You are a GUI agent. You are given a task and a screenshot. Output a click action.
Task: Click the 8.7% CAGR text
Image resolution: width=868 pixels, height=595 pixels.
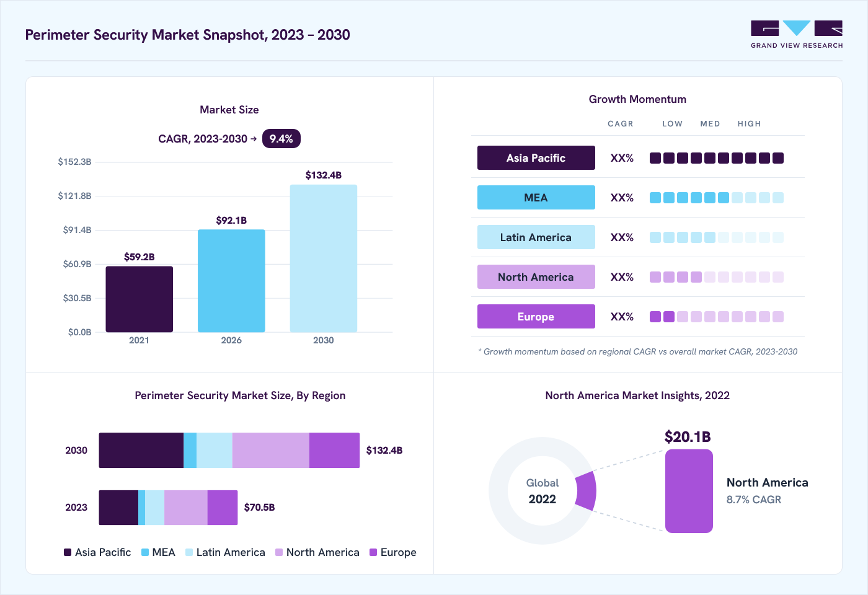click(754, 500)
